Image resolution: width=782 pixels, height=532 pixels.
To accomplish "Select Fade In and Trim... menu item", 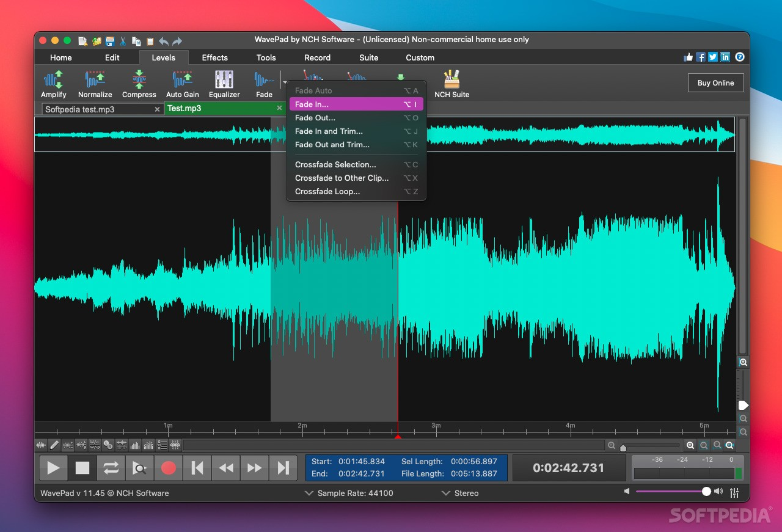I will pos(356,131).
